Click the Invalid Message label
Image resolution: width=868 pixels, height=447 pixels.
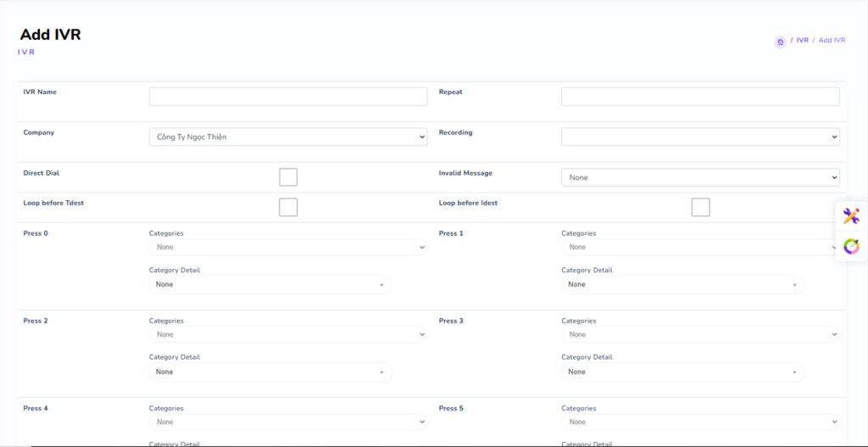click(465, 173)
